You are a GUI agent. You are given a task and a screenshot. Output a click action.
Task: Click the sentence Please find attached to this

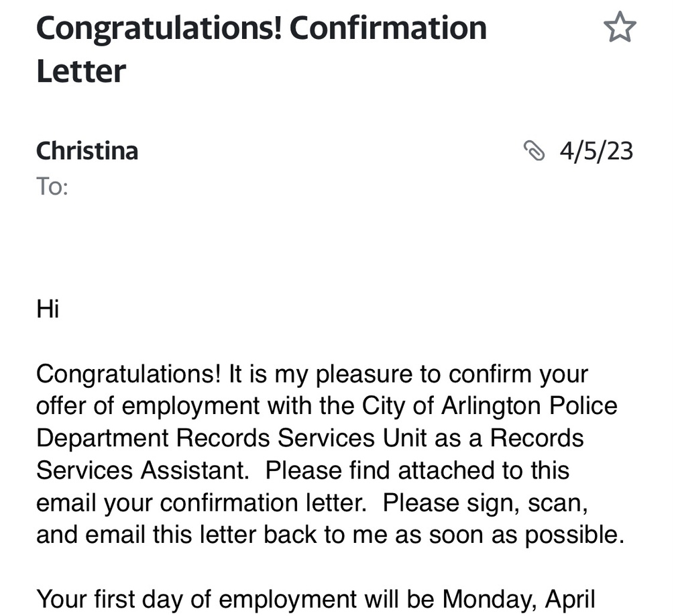click(x=417, y=470)
